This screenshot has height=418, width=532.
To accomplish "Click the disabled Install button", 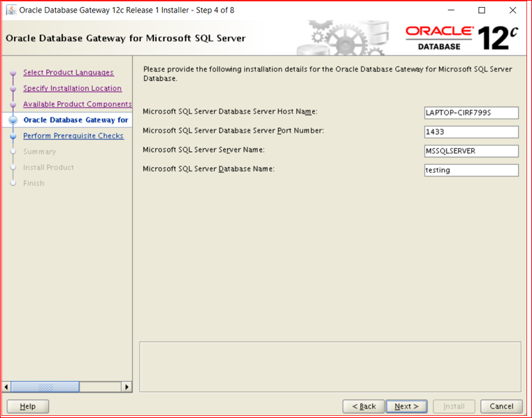I will [454, 406].
